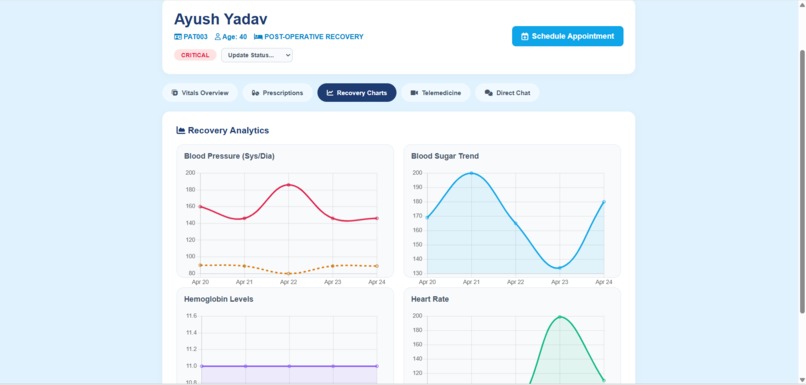Click the blood sugar point on Apr 24
This screenshot has height=385, width=806.
coord(604,202)
